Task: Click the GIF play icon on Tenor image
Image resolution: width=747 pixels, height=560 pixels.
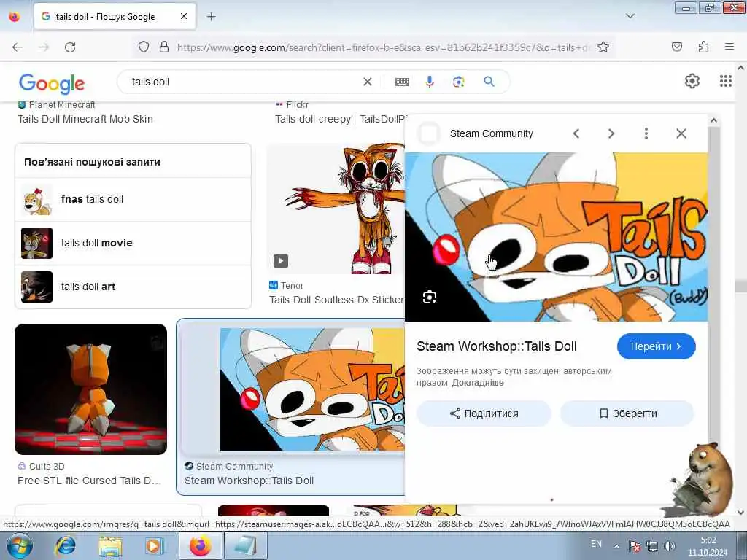Action: click(x=281, y=260)
